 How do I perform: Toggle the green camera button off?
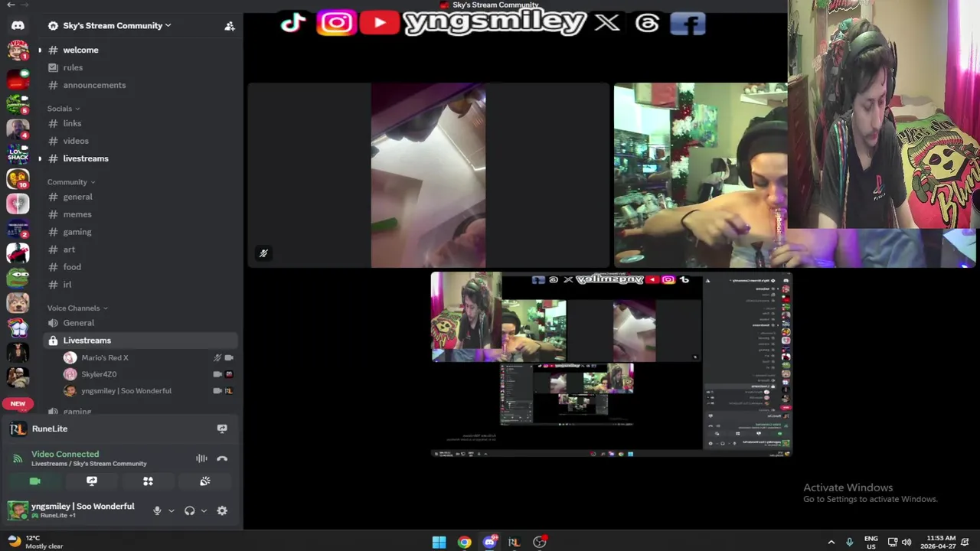click(x=34, y=481)
